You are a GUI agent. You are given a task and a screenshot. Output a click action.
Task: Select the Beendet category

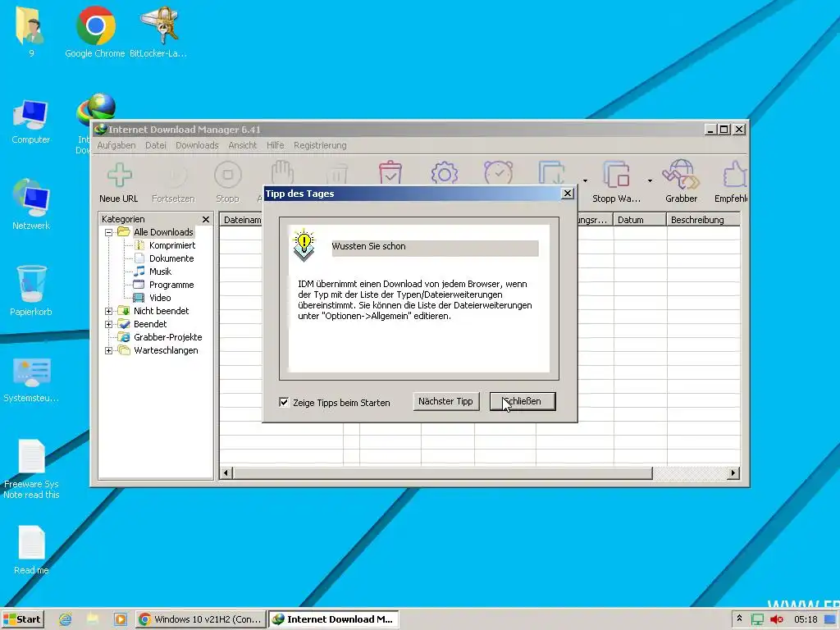point(150,324)
